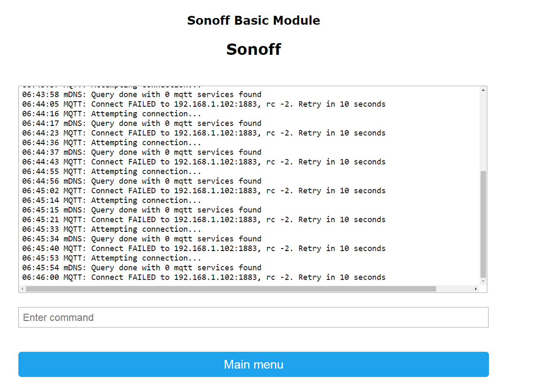This screenshot has width=540, height=392.
Task: Click the log line at 06:45:02
Action: click(204, 191)
